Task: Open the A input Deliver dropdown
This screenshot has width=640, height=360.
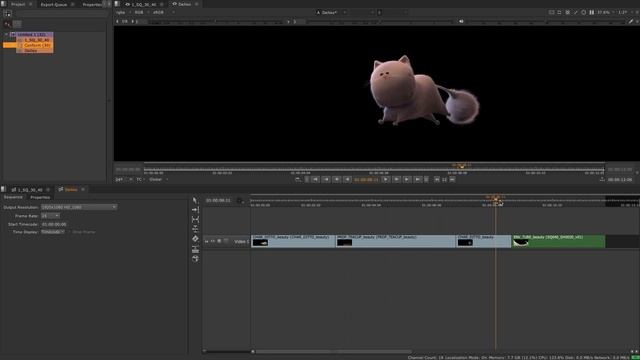Action: point(331,13)
